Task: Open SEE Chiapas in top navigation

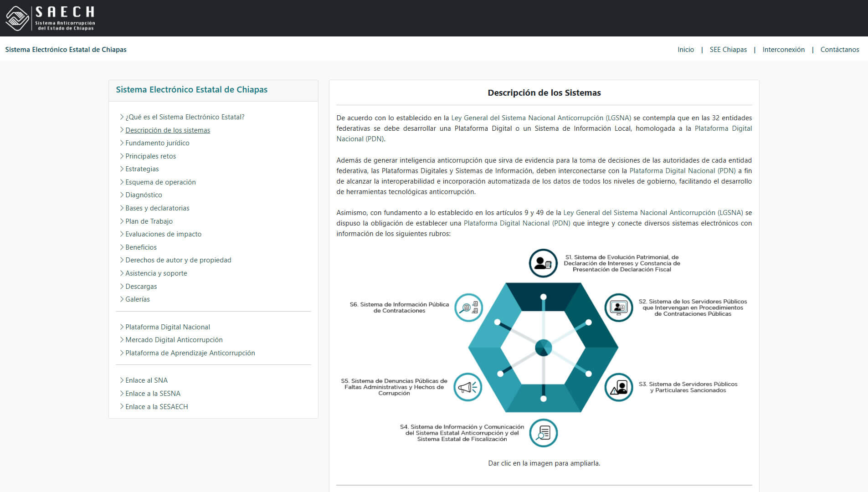Action: click(x=728, y=50)
